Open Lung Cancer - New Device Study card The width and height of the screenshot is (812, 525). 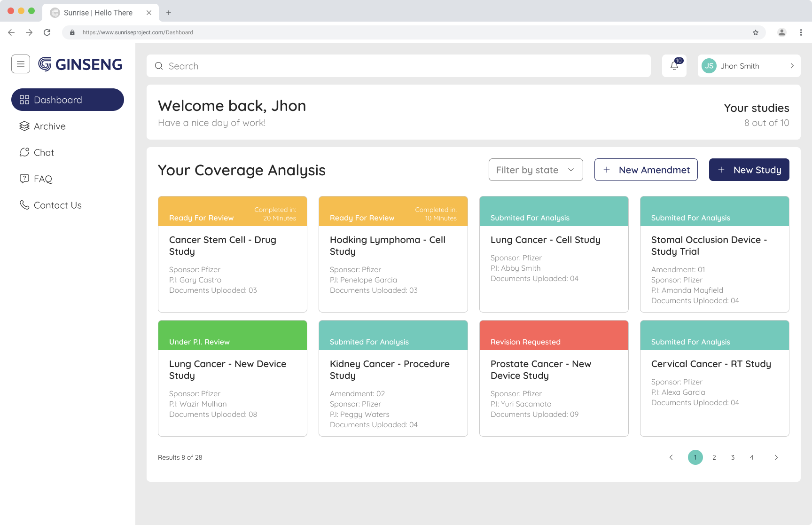(x=233, y=378)
